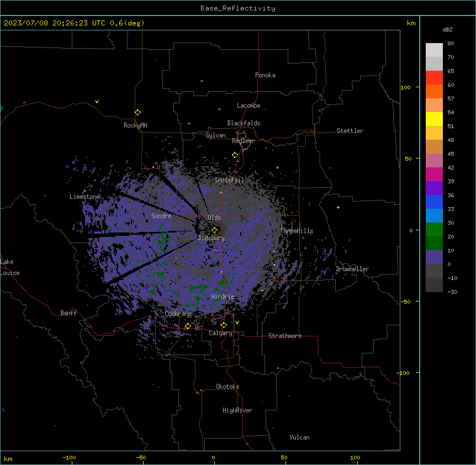Click the white plus marker west of Drumheller

338,207
